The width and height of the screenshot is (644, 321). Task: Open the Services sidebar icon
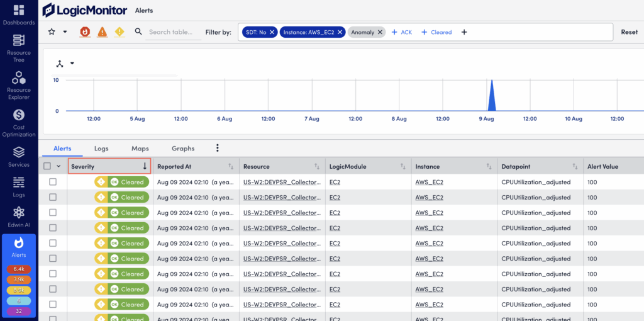(19, 152)
